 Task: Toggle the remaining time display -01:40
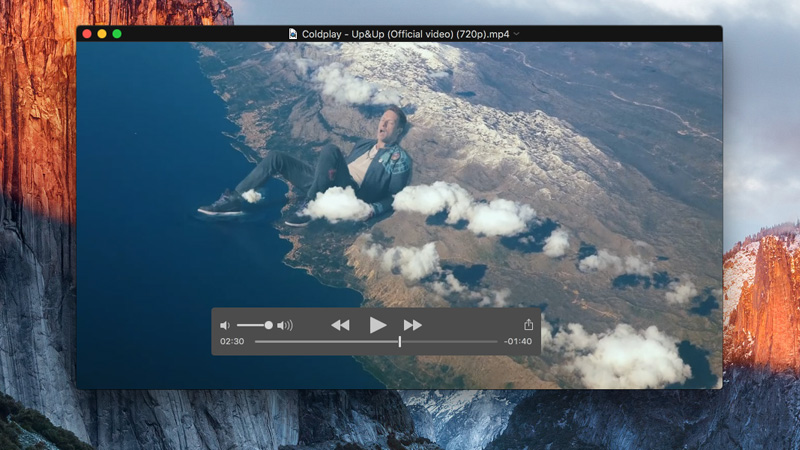517,341
